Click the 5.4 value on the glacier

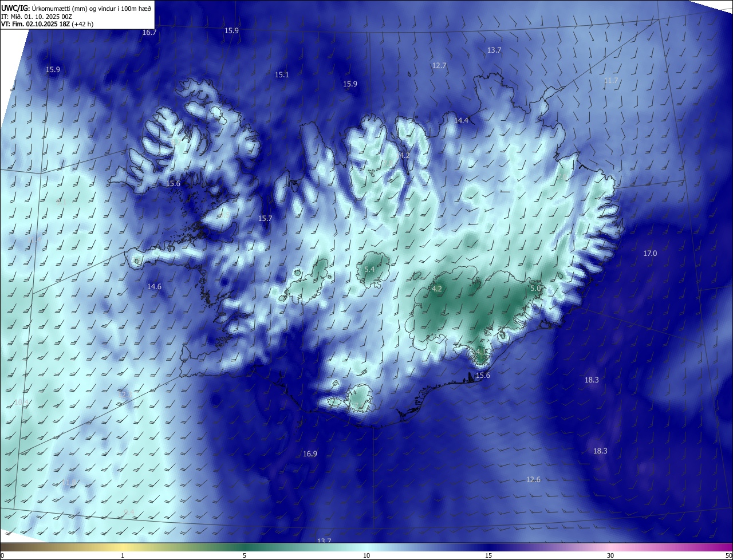tap(369, 270)
